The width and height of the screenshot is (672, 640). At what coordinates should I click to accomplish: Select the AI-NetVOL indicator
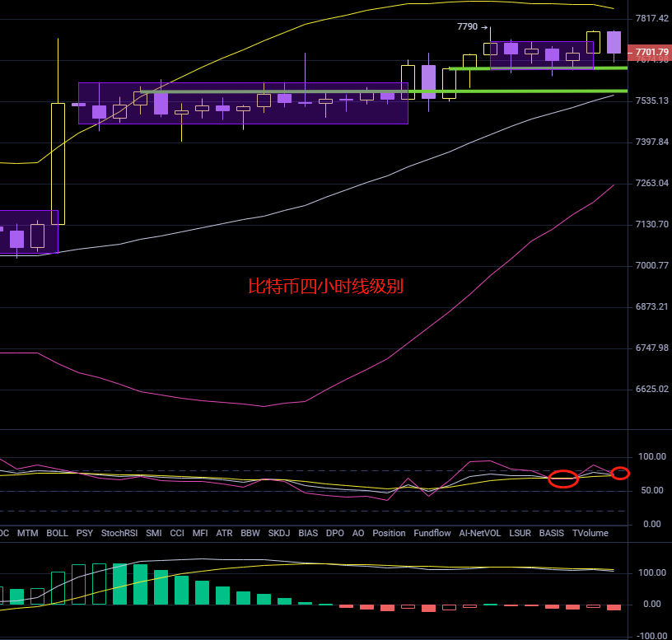pos(479,533)
